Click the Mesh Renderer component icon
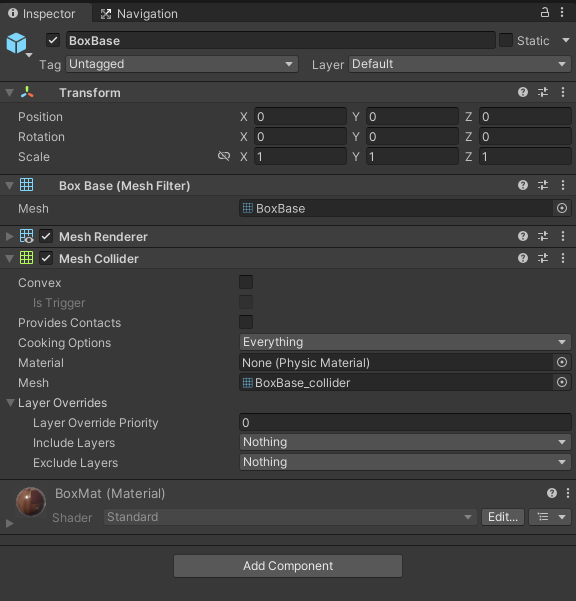Image resolution: width=576 pixels, height=601 pixels. tap(26, 236)
